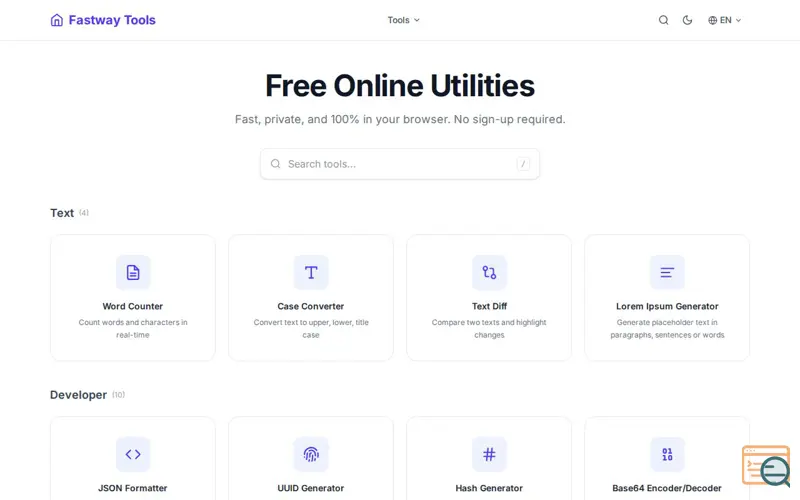This screenshot has height=500, width=800.
Task: Open the Text Diff title
Action: pos(489,306)
